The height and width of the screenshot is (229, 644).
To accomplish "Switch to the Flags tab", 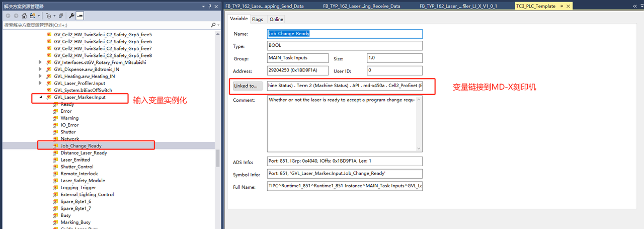I will 257,19.
